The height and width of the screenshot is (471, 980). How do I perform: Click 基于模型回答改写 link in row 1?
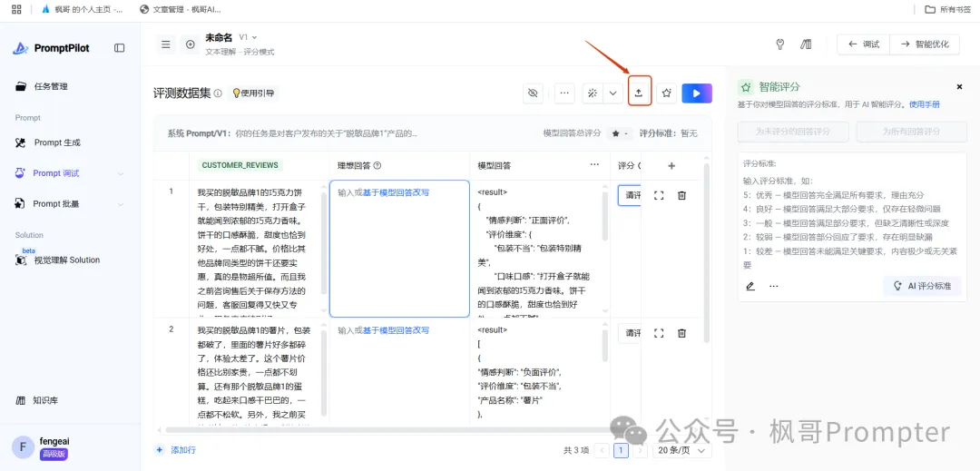397,192
